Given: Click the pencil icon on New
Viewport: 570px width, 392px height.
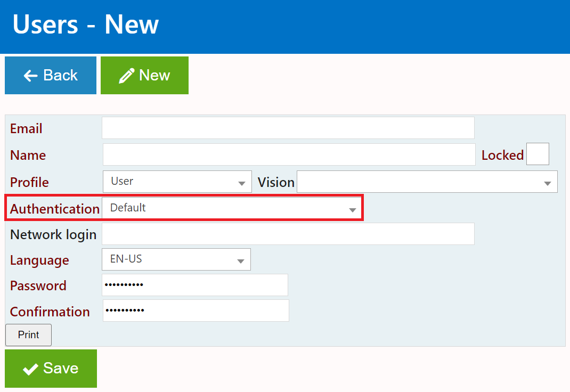Looking at the screenshot, I should [126, 76].
